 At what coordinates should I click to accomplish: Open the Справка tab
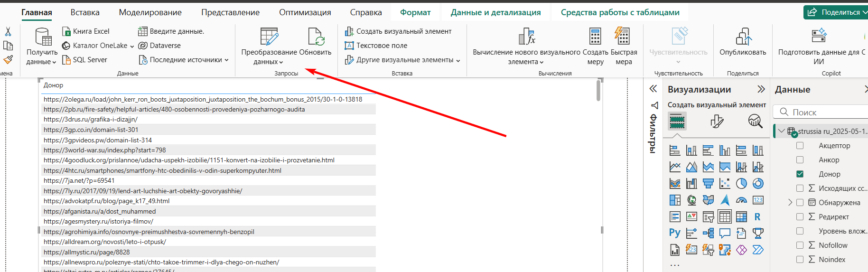pyautogui.click(x=366, y=12)
